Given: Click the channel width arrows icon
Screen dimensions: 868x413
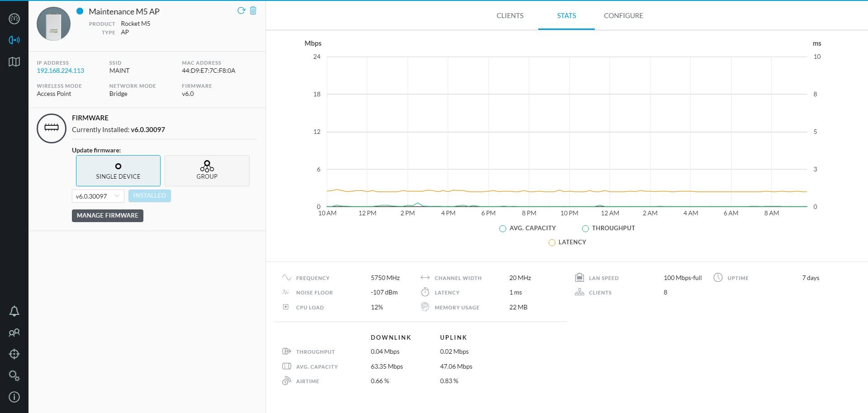Looking at the screenshot, I should pyautogui.click(x=425, y=277).
